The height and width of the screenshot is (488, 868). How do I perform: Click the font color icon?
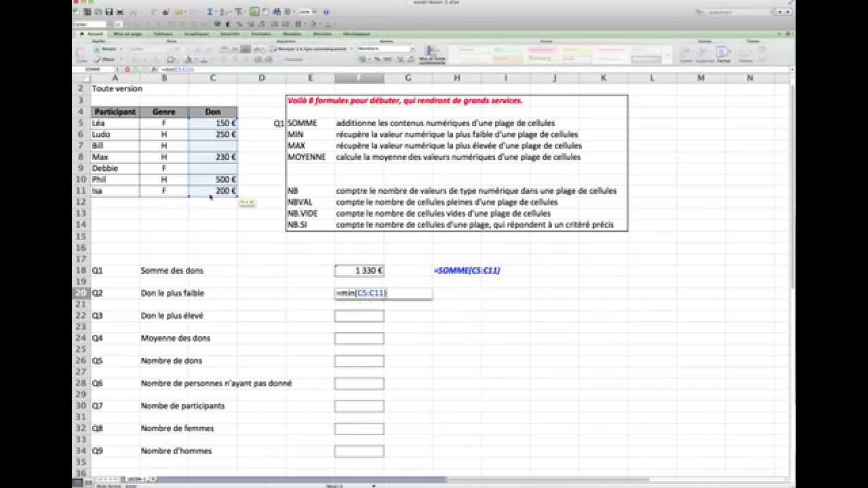click(205, 60)
